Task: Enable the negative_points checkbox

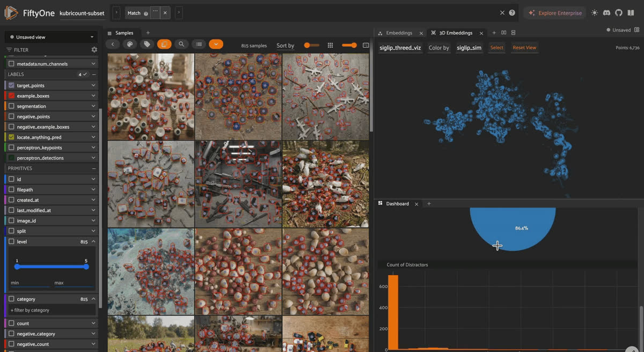Action: coord(12,117)
